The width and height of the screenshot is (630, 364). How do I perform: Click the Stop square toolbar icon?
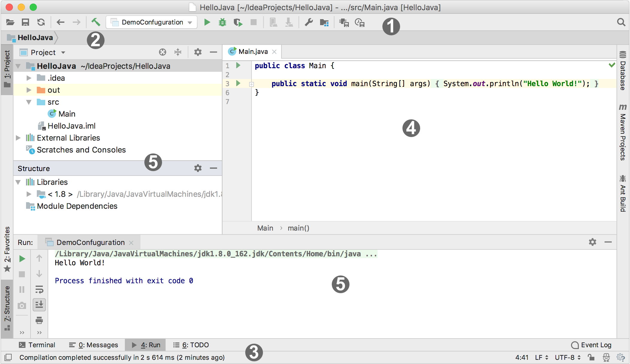[x=254, y=22]
